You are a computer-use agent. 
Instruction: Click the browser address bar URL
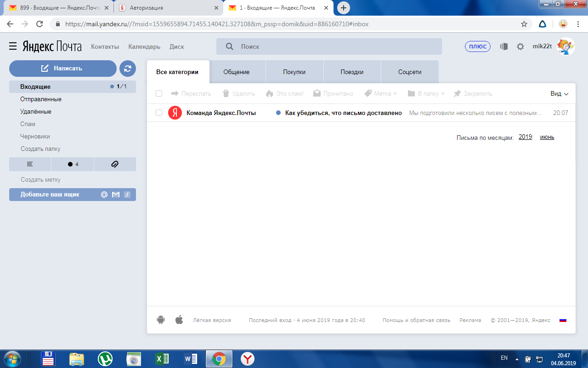(x=217, y=24)
